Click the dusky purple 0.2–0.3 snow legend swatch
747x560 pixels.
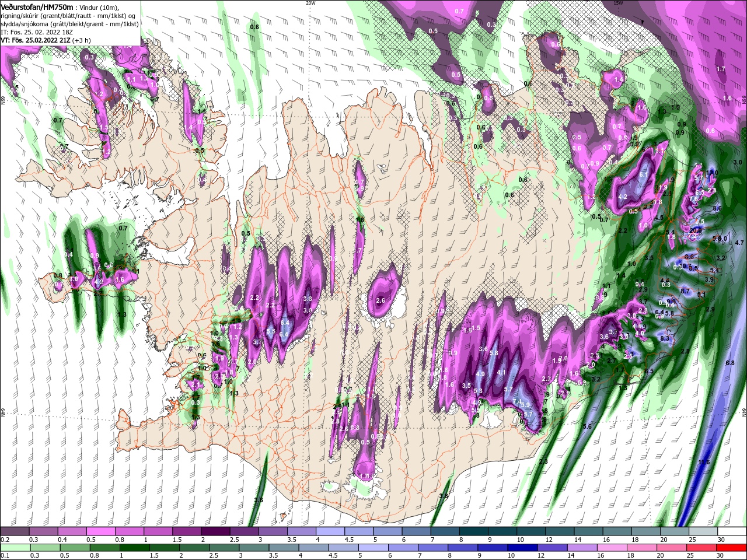pyautogui.click(x=14, y=531)
